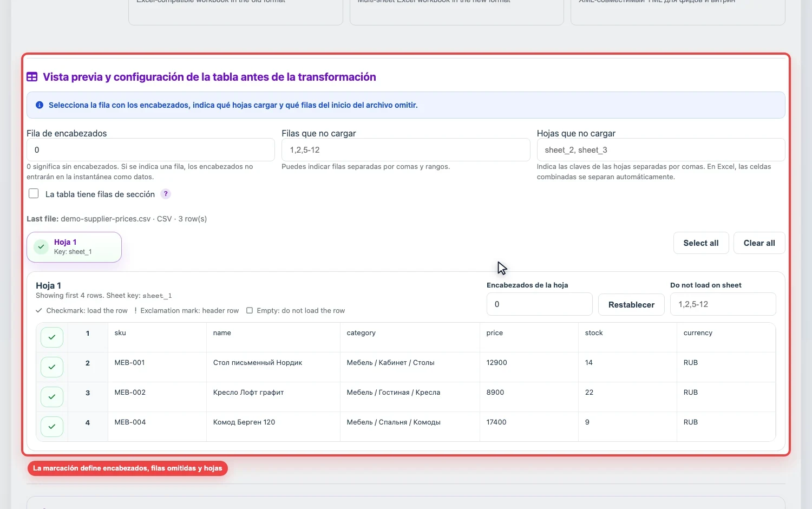Click 'Last file: demo-supplier-prices.csv' text
812x509 pixels.
[x=89, y=219]
